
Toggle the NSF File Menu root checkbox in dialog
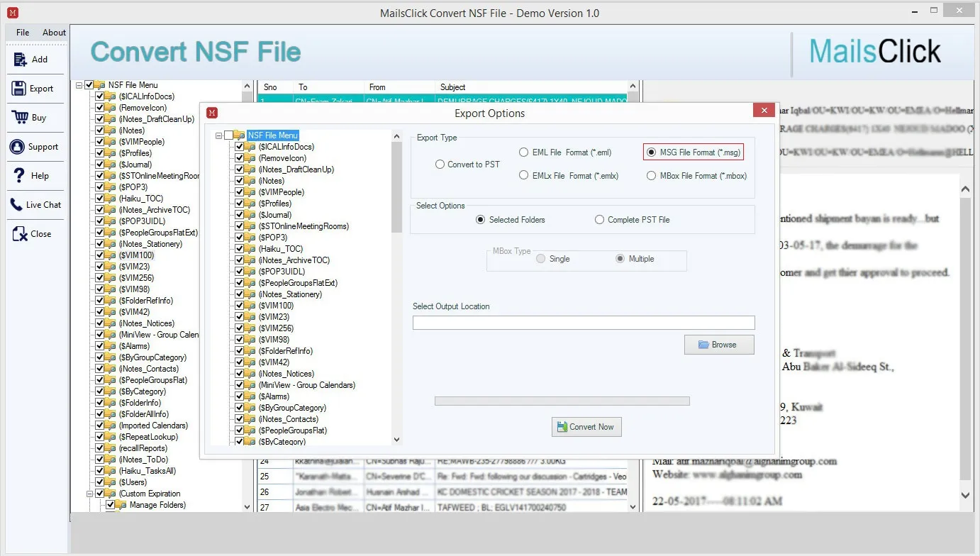(x=229, y=135)
